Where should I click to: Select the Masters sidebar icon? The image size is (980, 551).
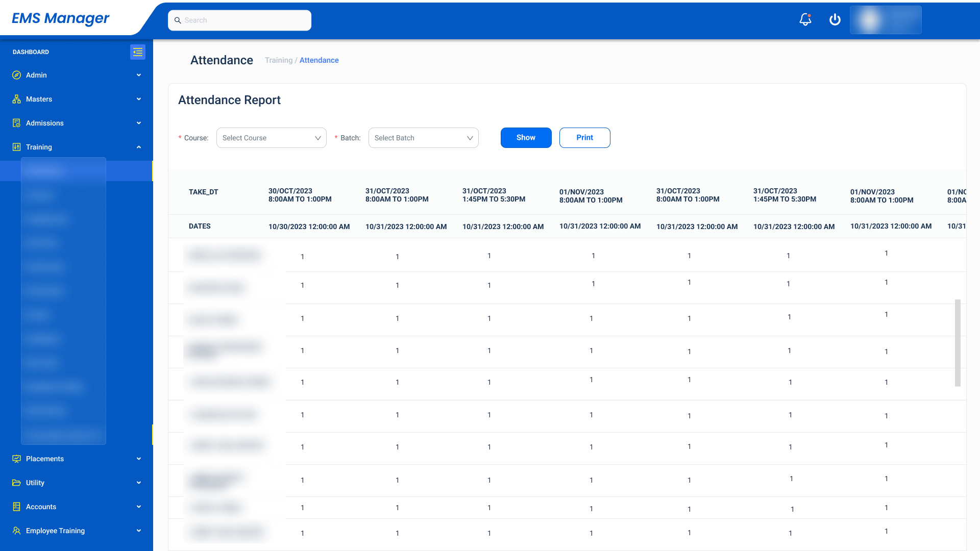[17, 99]
